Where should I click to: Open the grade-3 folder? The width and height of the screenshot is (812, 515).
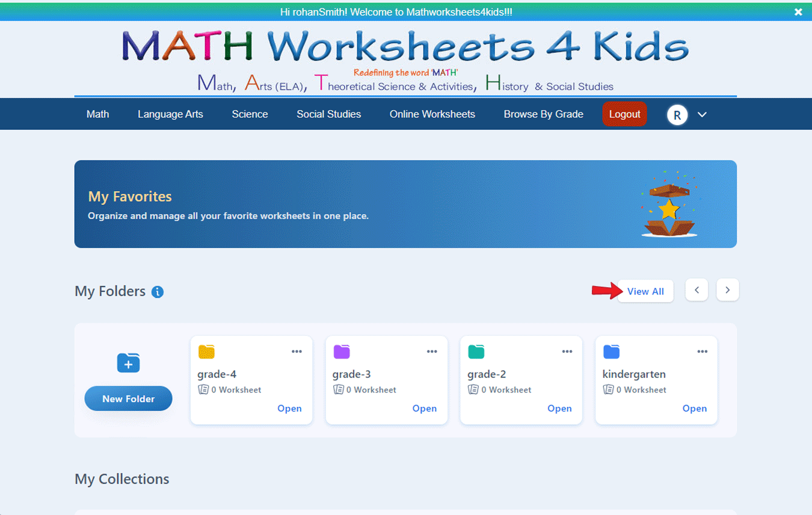click(x=425, y=408)
